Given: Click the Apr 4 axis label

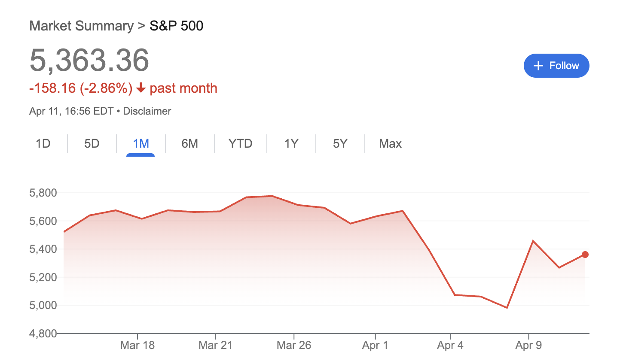Looking at the screenshot, I should click(450, 345).
